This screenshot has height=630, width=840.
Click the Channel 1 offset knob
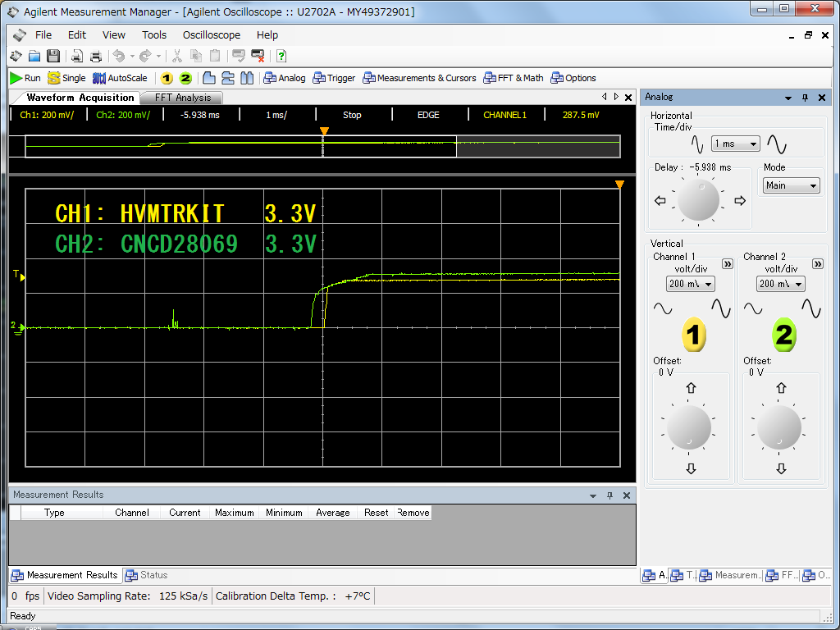689,427
